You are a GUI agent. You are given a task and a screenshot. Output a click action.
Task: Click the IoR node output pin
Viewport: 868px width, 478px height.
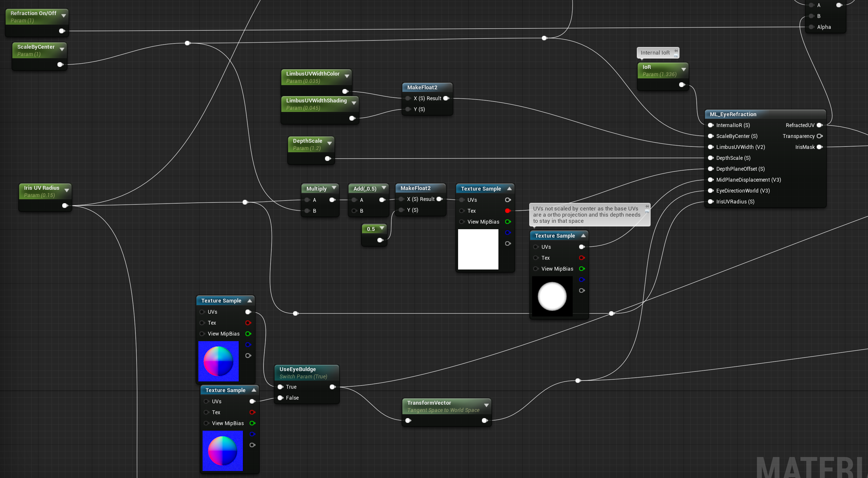(682, 85)
